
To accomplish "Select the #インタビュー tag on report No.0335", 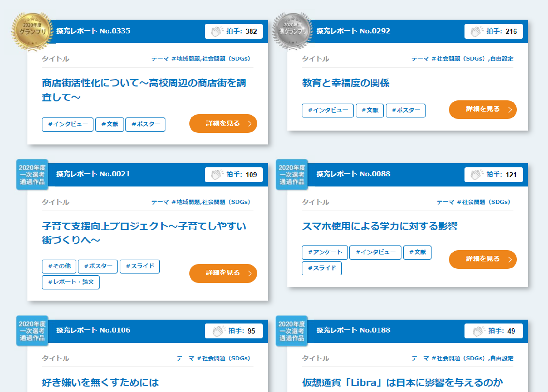I will (67, 124).
